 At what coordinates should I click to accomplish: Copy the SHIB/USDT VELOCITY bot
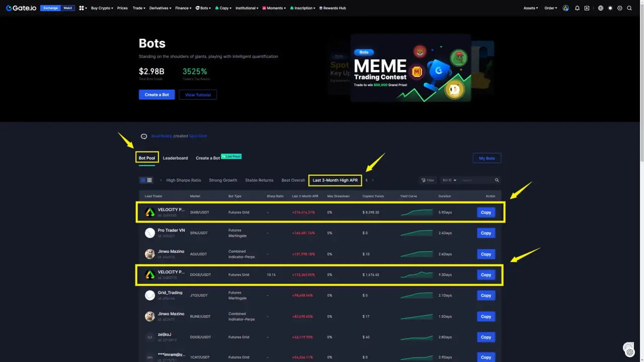[486, 212]
